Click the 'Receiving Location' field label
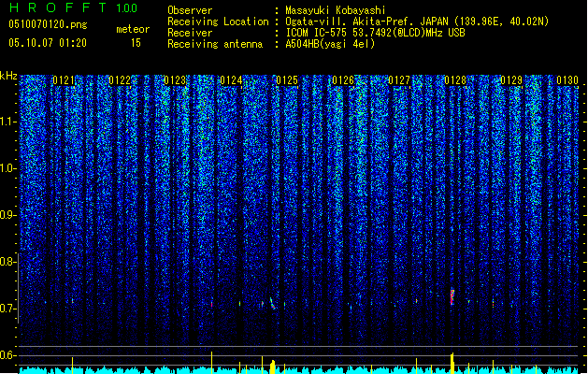Viewport: 588px width, 374px height. pos(218,22)
